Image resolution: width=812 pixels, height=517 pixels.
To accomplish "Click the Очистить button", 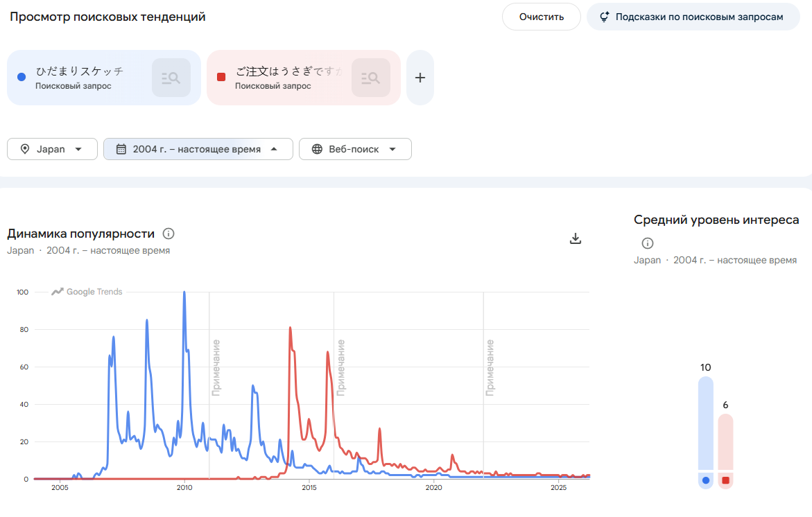I will click(541, 17).
